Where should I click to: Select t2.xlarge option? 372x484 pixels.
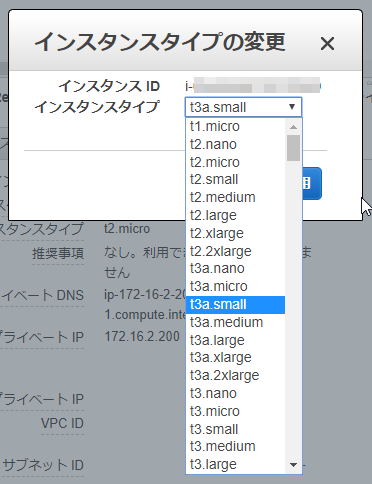pyautogui.click(x=235, y=233)
